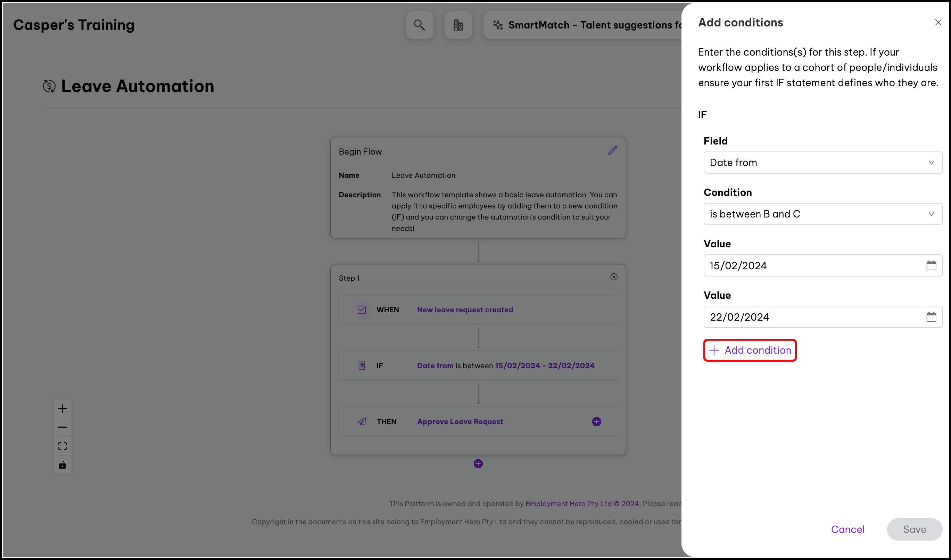Viewport: 951px width, 560px height.
Task: Zoom out on the workflow canvas
Action: pyautogui.click(x=63, y=427)
